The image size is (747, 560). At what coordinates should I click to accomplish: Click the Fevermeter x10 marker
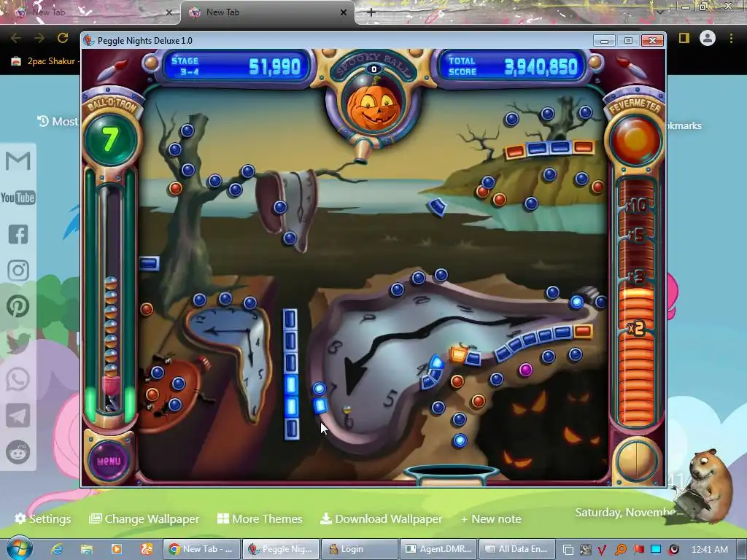tap(636, 206)
